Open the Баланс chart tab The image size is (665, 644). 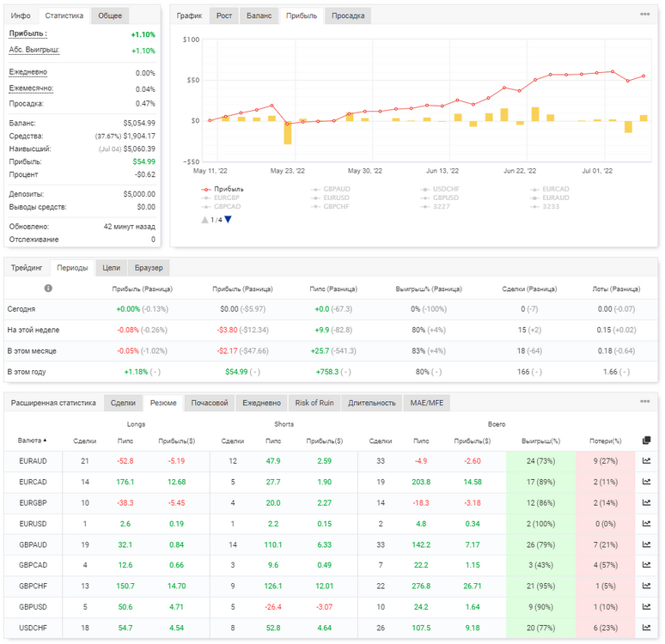pos(259,15)
